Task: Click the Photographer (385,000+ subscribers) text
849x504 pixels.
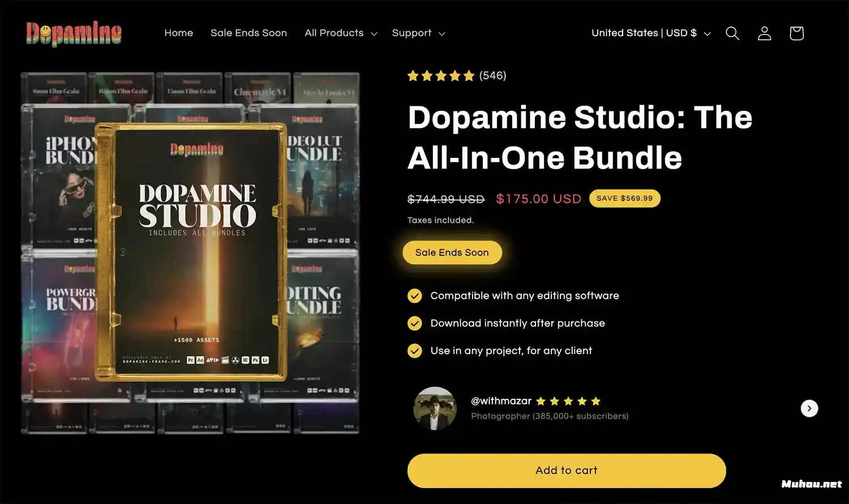Action: (550, 416)
